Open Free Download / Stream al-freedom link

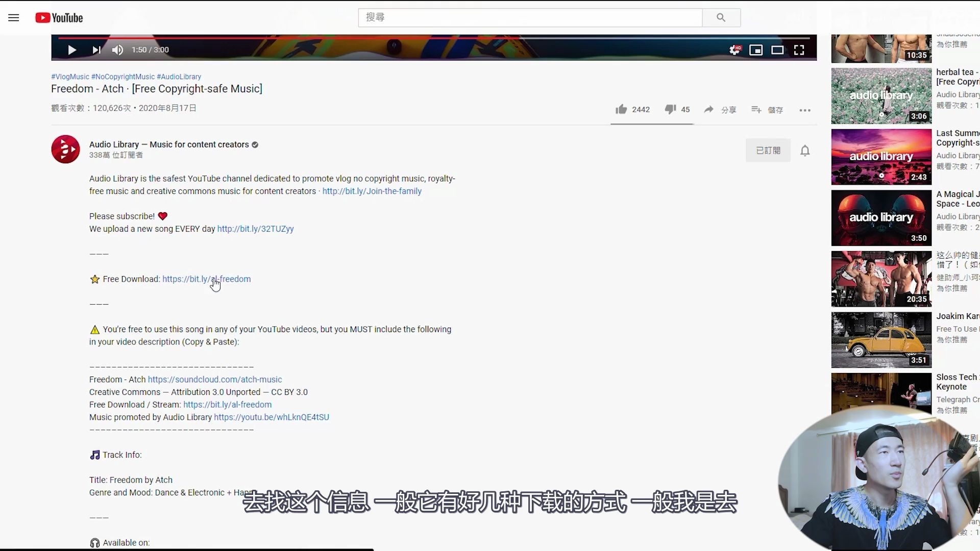point(228,405)
